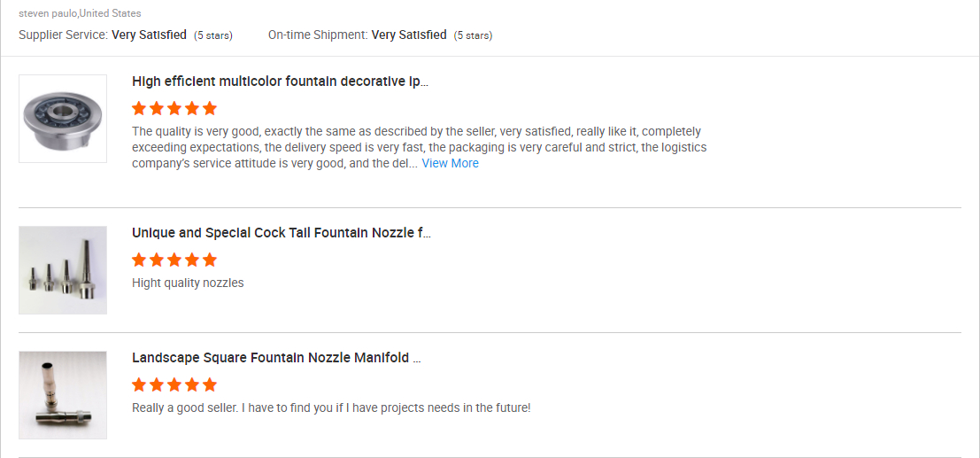The image size is (980, 458).
Task: Click the 'Really a good seller' review comment
Action: point(331,408)
